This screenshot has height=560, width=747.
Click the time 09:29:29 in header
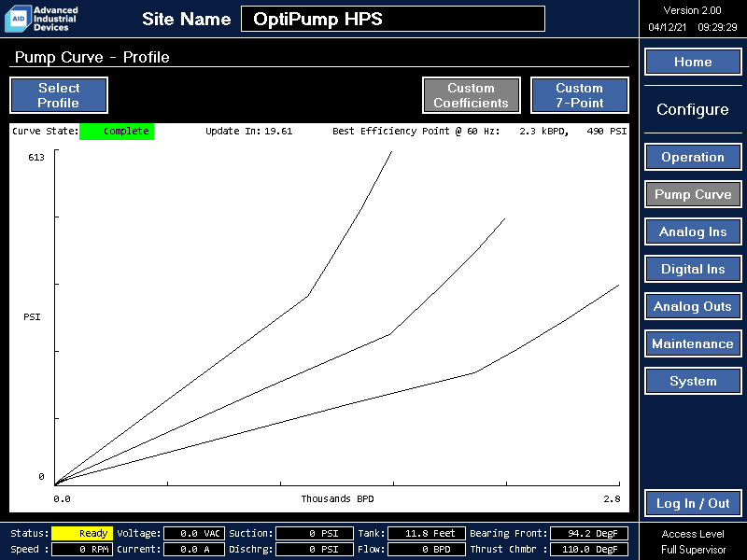point(717,27)
